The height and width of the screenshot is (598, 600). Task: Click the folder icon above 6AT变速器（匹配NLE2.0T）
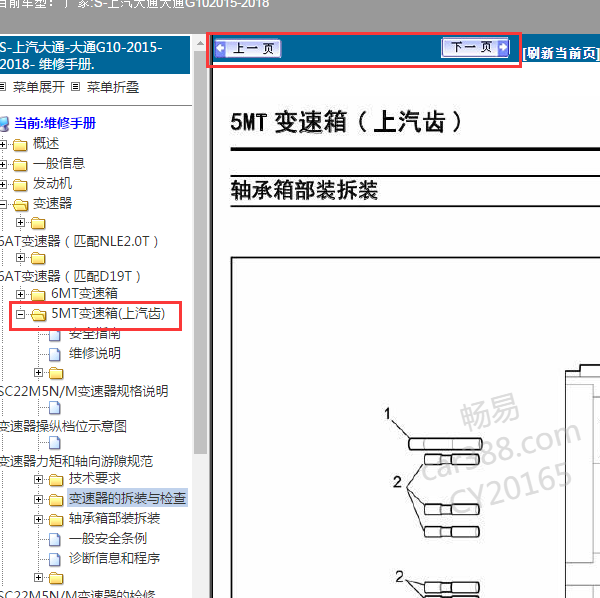(x=38, y=223)
